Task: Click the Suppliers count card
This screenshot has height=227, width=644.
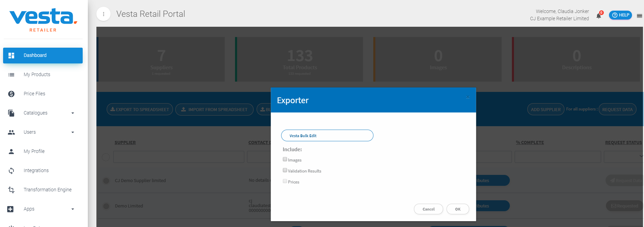Action: click(x=161, y=59)
